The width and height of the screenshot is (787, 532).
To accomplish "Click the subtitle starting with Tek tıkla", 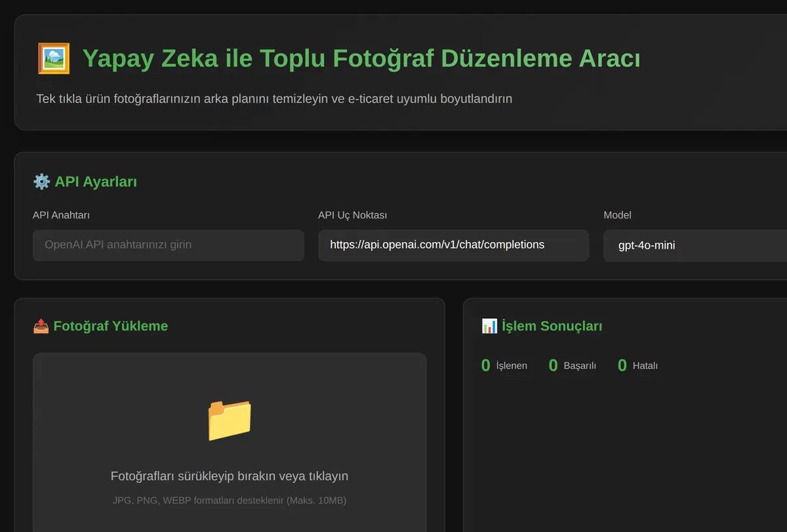I will [274, 98].
